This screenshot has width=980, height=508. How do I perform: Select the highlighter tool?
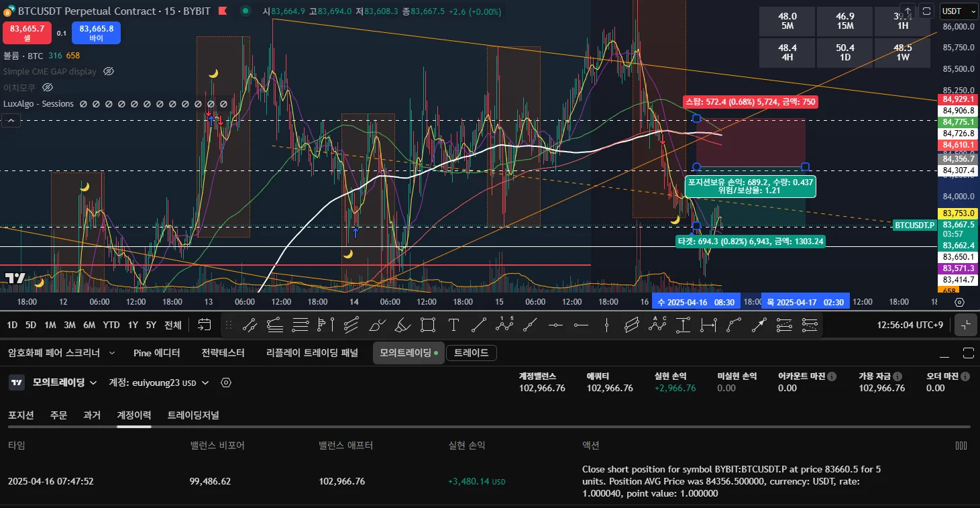[402, 325]
